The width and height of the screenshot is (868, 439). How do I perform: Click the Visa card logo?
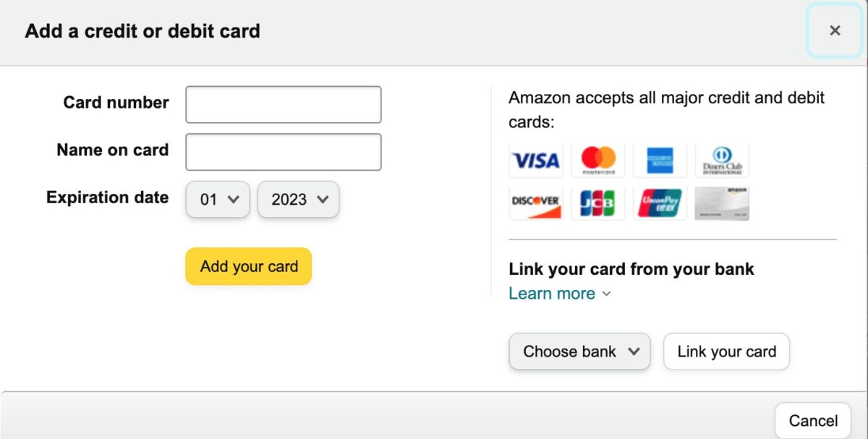pos(536,161)
